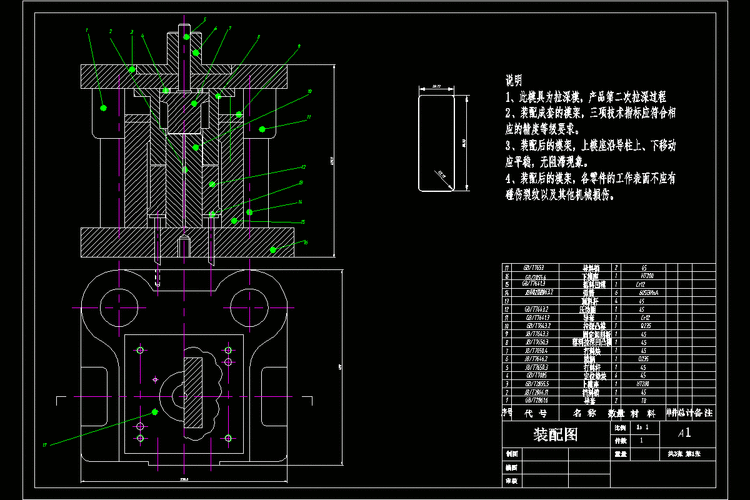Click the 名称 column header in parts list
Screen dimensions: 750x500
coord(584,412)
